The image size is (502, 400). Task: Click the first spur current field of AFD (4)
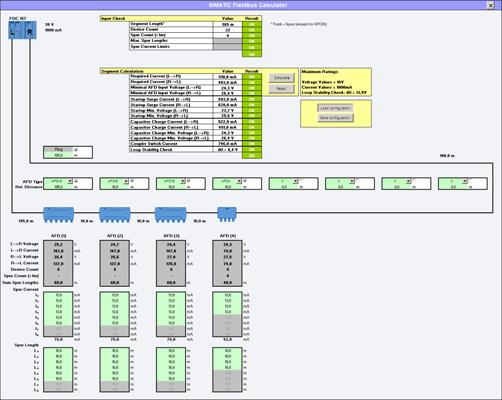(227, 295)
